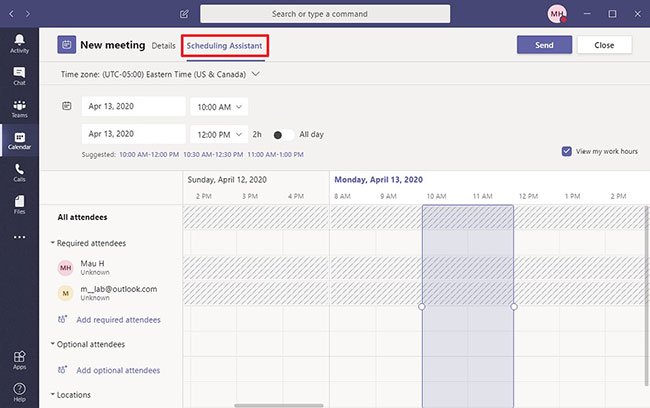
Task: Collapse the Optional attendees section
Action: click(53, 344)
